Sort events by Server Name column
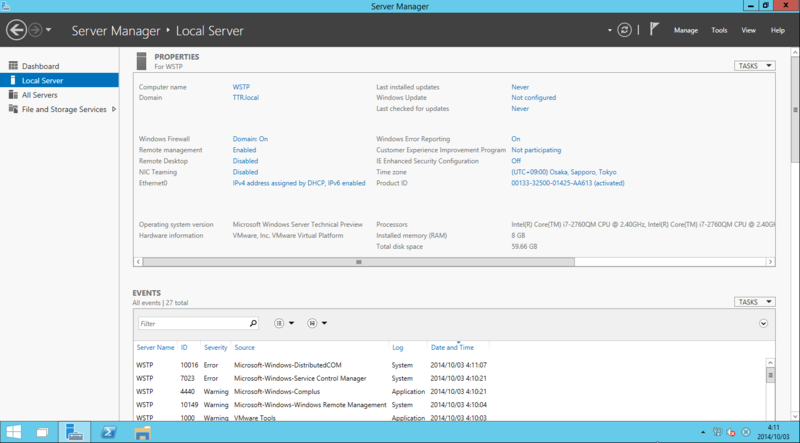Viewport: 800px width, 443px height. (156, 347)
